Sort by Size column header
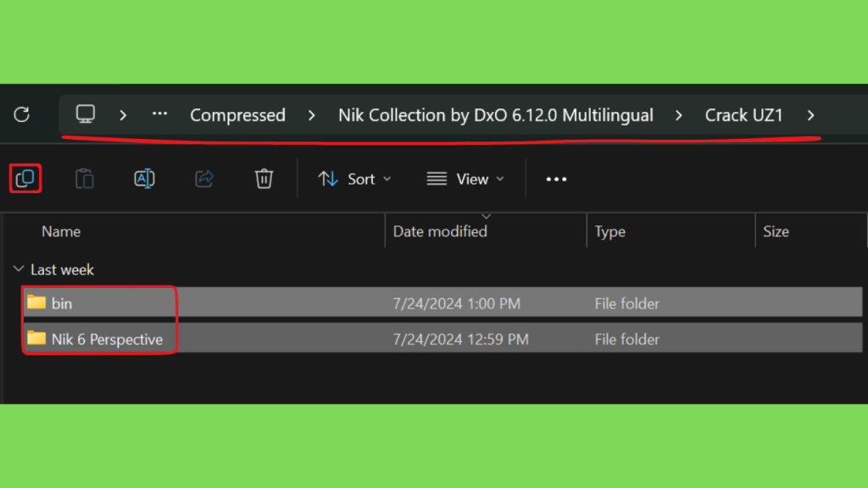 tap(776, 231)
